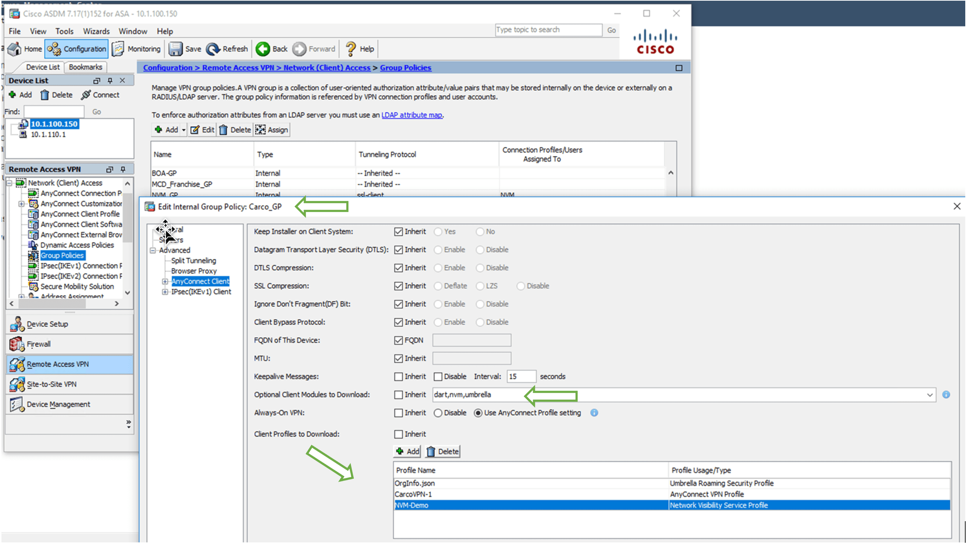980x560 pixels.
Task: Assign the group policy with Assign icon
Action: pos(260,130)
